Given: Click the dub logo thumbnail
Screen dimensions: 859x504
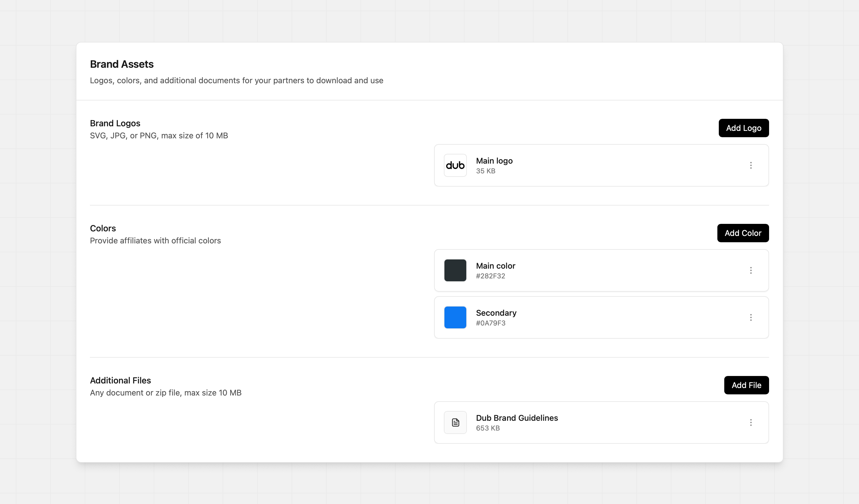Looking at the screenshot, I should (455, 166).
